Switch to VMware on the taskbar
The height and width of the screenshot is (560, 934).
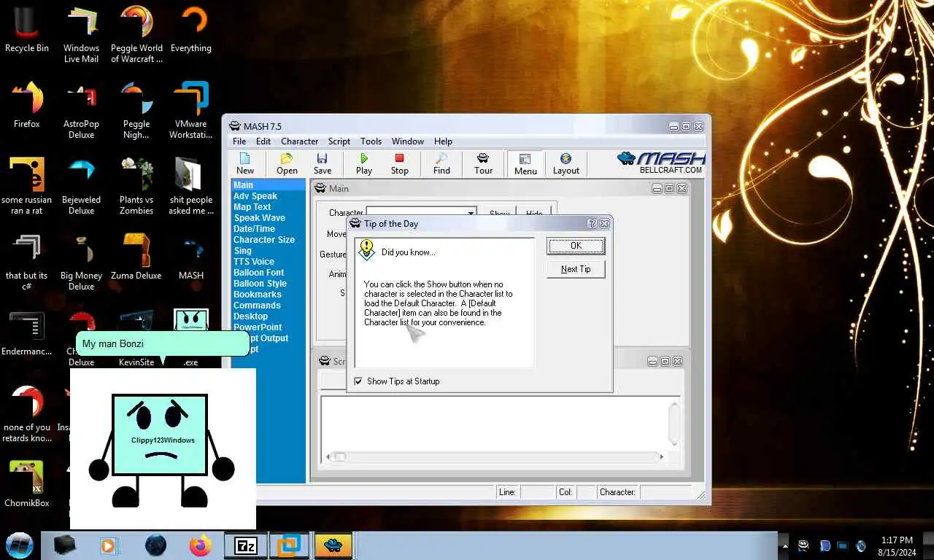point(289,545)
